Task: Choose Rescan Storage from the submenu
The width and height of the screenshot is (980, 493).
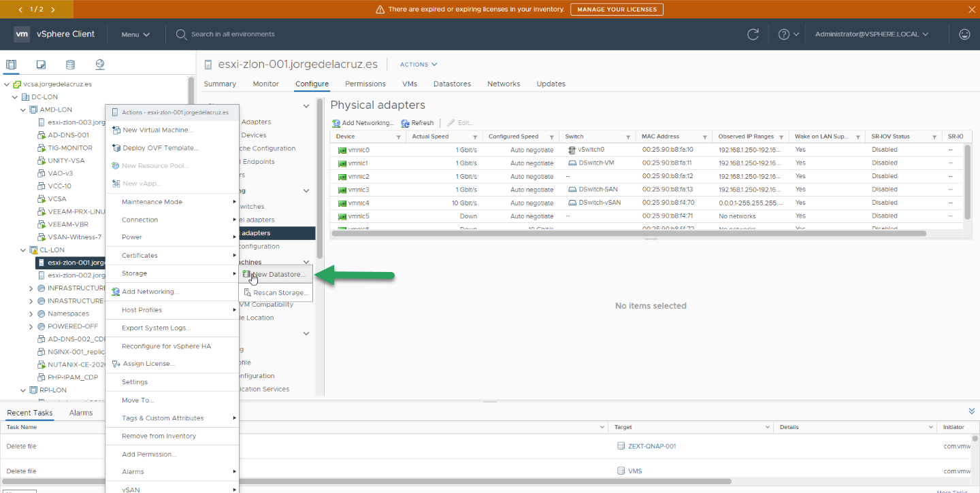Action: click(276, 293)
